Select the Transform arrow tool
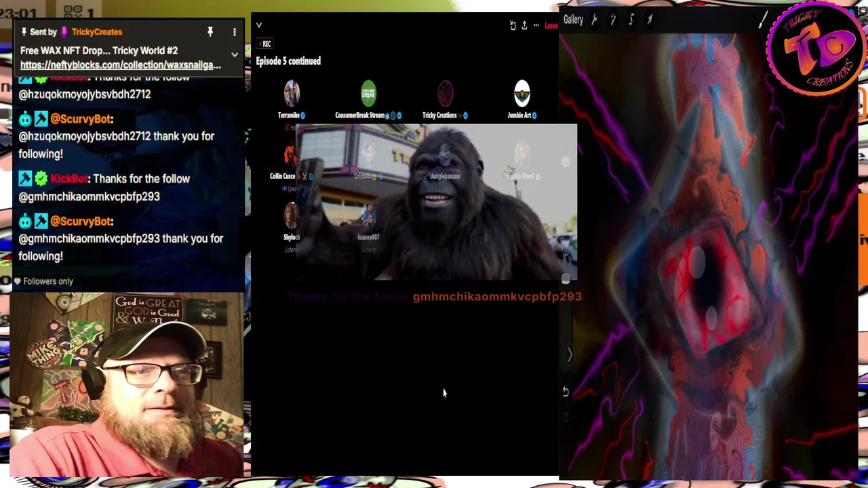This screenshot has height=488, width=868. [649, 20]
